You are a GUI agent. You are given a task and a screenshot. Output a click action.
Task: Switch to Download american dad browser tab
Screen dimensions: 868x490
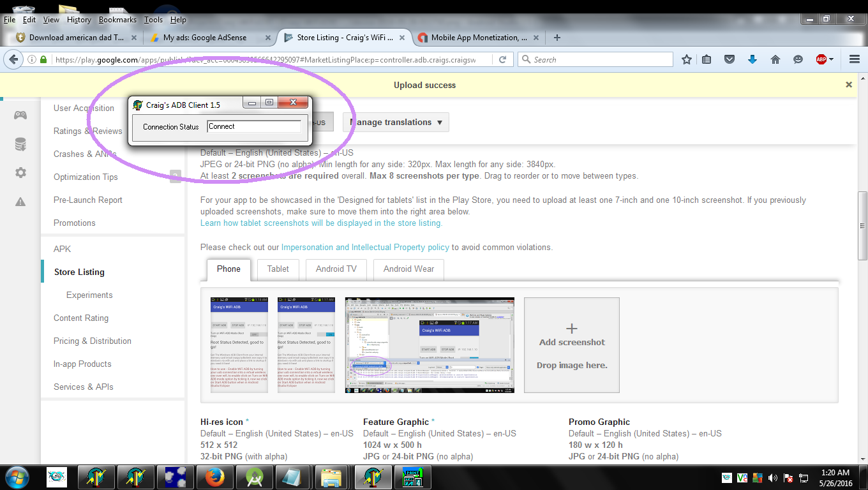tap(77, 38)
